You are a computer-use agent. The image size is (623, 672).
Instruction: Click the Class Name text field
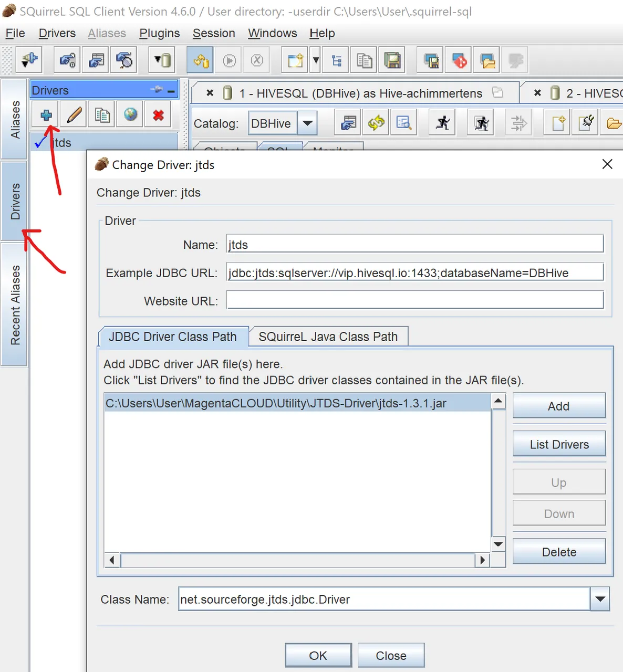point(384,599)
